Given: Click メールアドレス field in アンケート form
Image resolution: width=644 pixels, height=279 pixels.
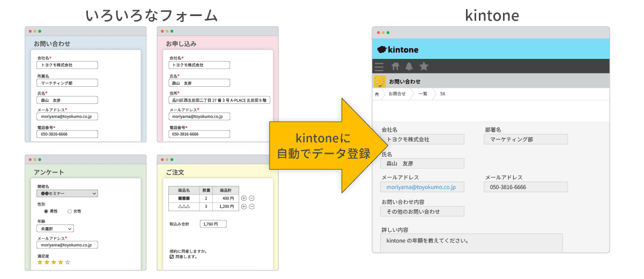Looking at the screenshot, I should (x=67, y=245).
